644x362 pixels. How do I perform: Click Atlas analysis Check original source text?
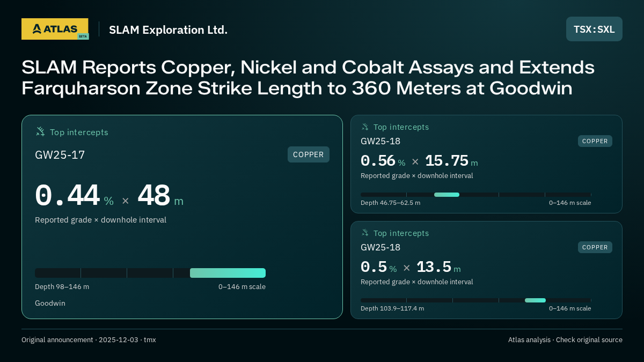pos(565,339)
